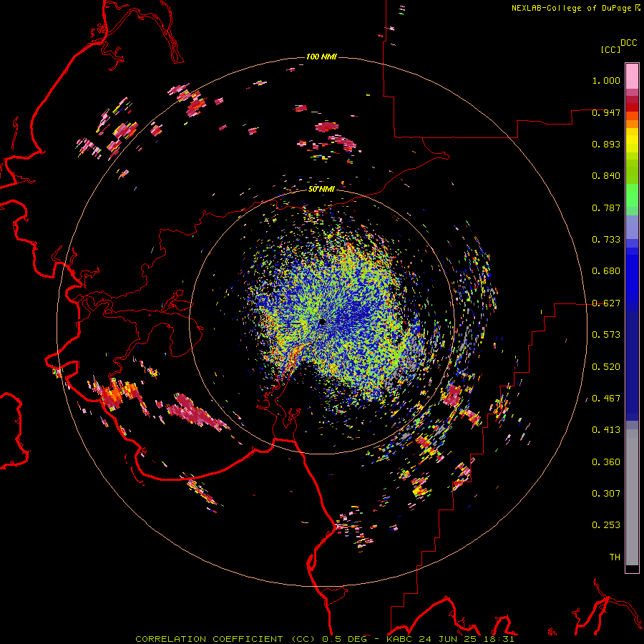Pick the bright green colorbar segment
The image size is (644, 644).
[632, 195]
